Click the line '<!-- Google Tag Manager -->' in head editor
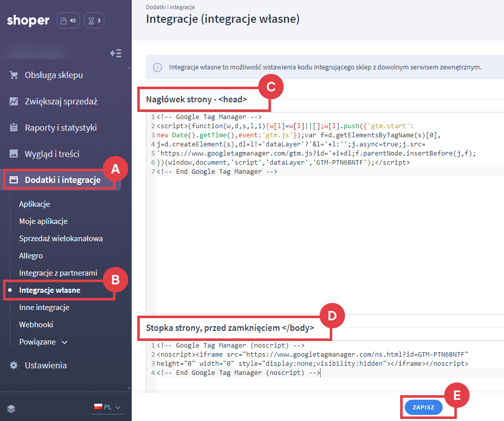This screenshot has width=504, height=421. point(209,117)
